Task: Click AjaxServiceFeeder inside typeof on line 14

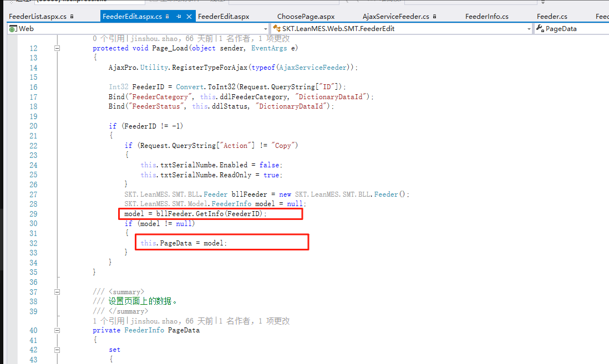Action: coord(313,68)
